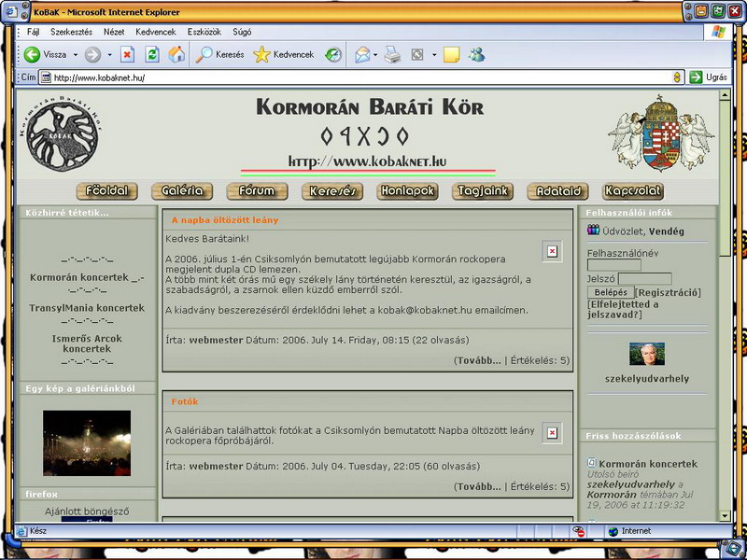
Task: Click the Home icon in toolbar
Action: 176,55
